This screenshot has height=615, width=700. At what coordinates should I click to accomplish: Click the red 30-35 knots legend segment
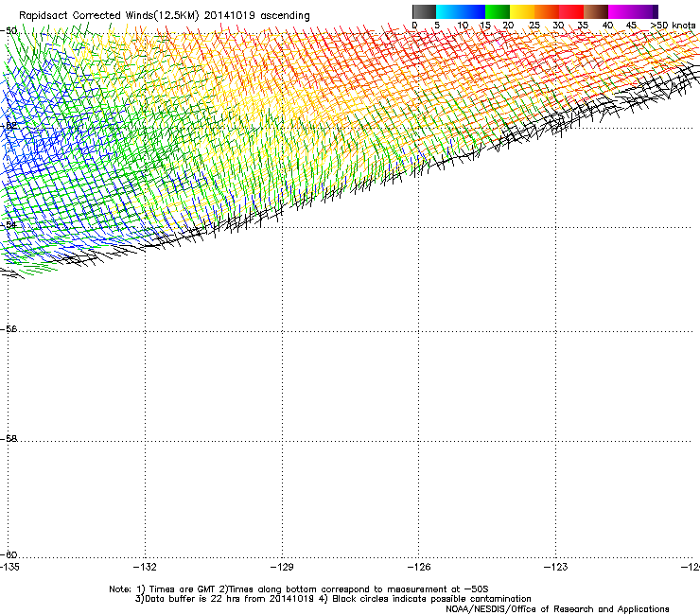[x=571, y=11]
